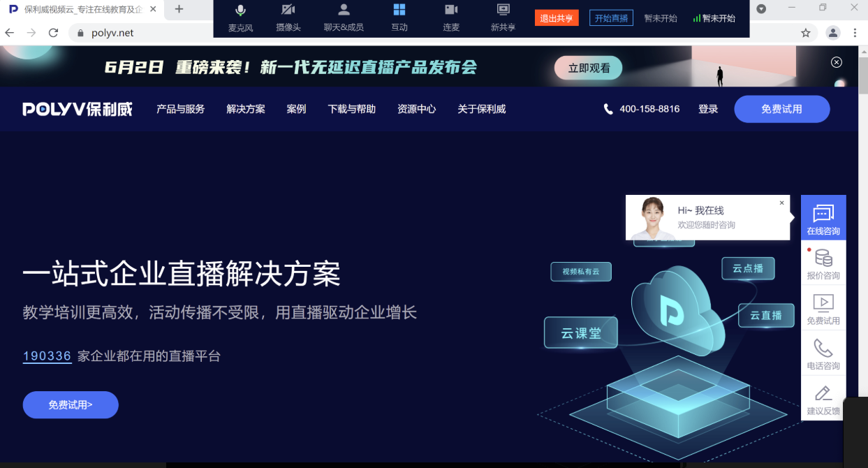Open the 案例 menu item
868x468 pixels.
296,109
